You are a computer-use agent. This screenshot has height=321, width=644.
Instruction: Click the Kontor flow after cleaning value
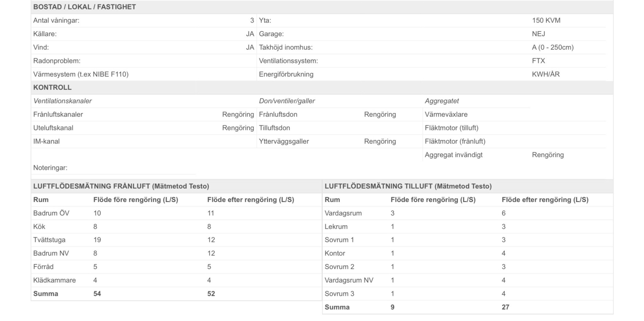pyautogui.click(x=503, y=253)
